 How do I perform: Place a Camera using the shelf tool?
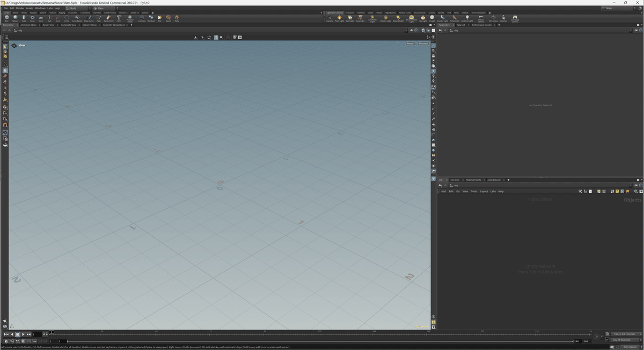tap(329, 18)
